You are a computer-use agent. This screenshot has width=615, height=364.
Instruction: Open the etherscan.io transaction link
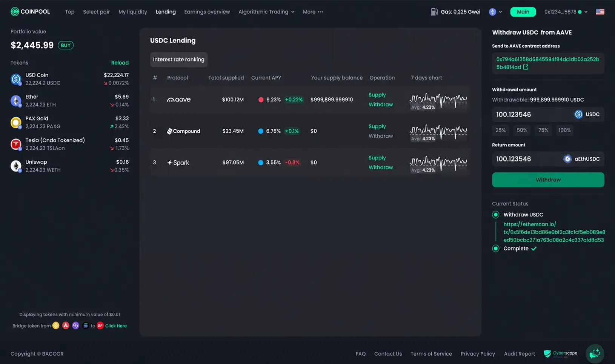(554, 232)
